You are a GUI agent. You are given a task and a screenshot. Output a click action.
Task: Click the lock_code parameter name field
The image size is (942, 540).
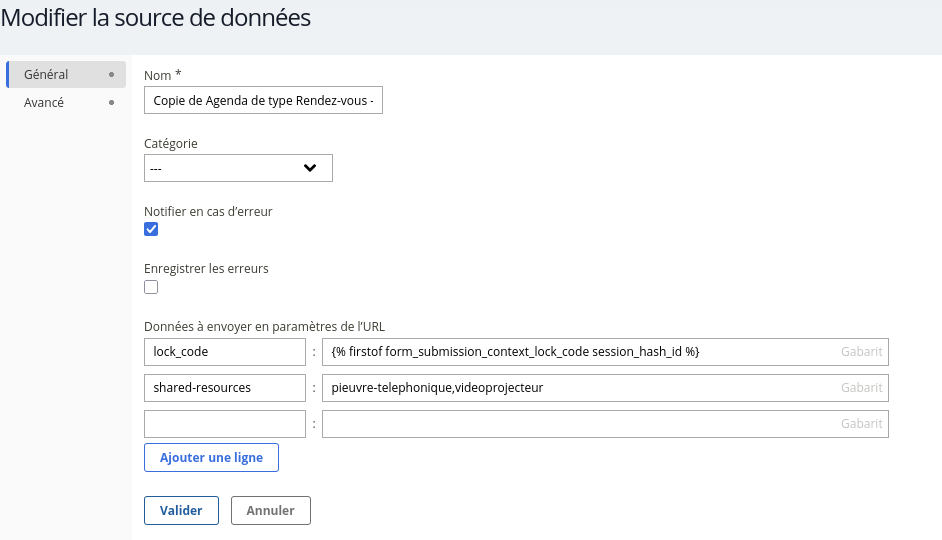click(x=224, y=352)
